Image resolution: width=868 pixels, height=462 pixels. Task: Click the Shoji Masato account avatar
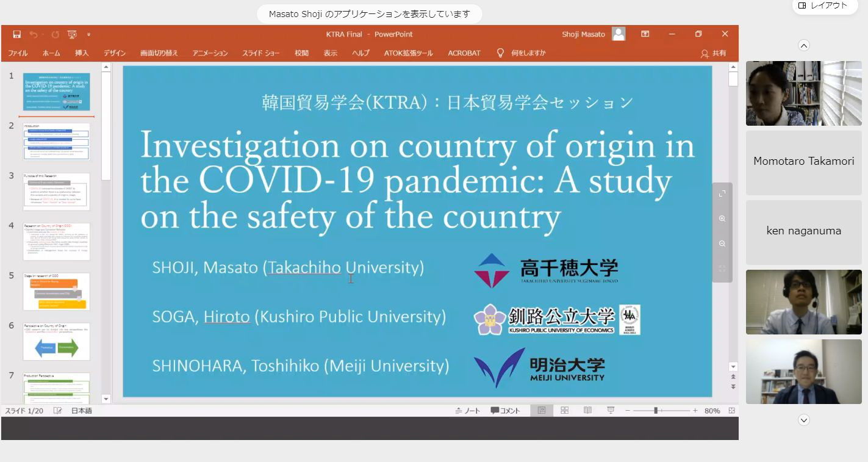619,34
